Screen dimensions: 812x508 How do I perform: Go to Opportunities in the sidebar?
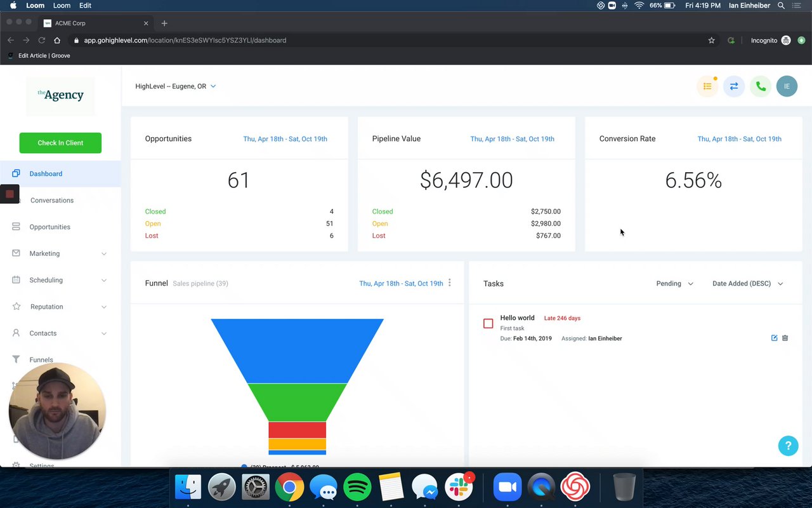point(49,227)
